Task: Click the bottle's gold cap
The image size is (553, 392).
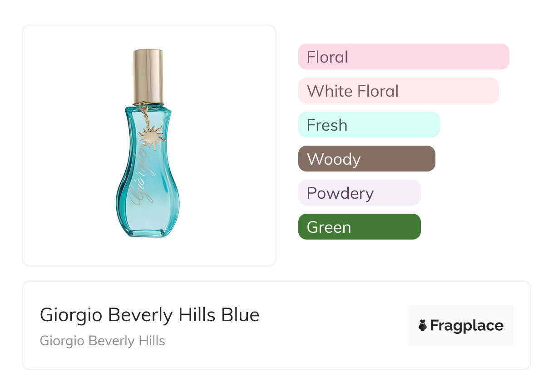Action: pos(148,76)
